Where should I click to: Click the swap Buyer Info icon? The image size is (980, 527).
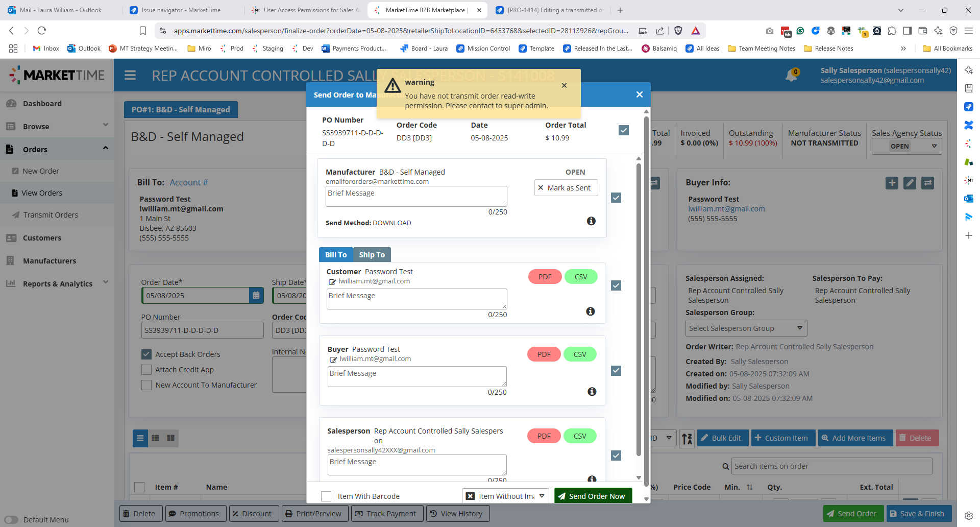click(928, 183)
